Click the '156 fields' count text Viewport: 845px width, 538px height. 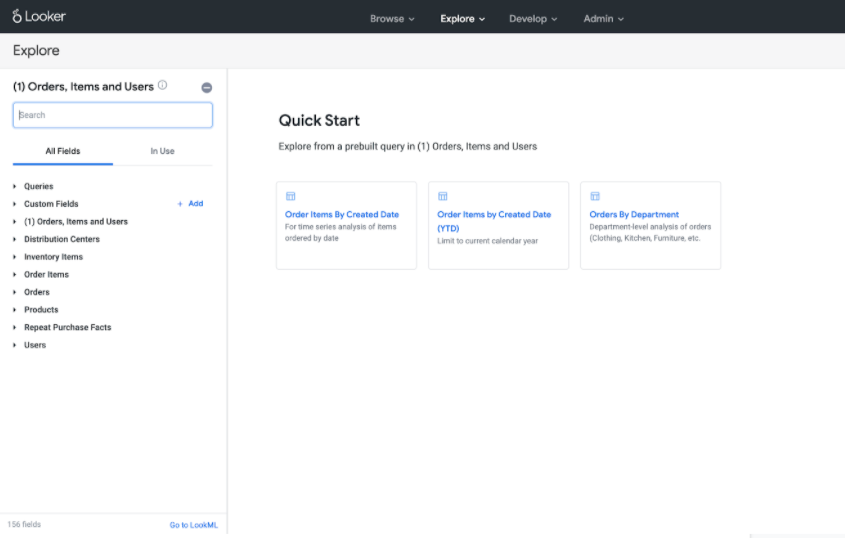coord(24,524)
